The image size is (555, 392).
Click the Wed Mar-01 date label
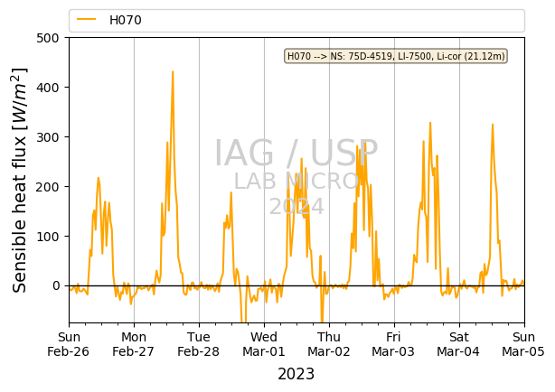[264, 344]
